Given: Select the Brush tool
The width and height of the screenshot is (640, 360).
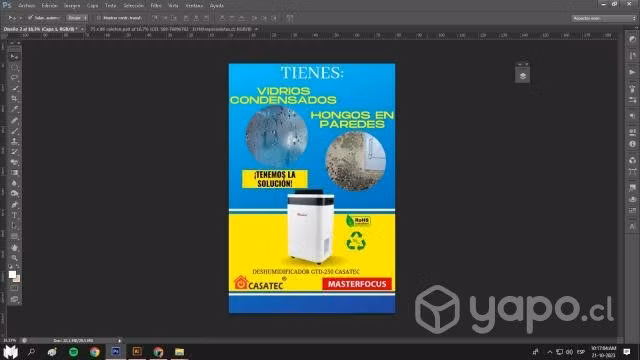Looking at the screenshot, I should (14, 131).
